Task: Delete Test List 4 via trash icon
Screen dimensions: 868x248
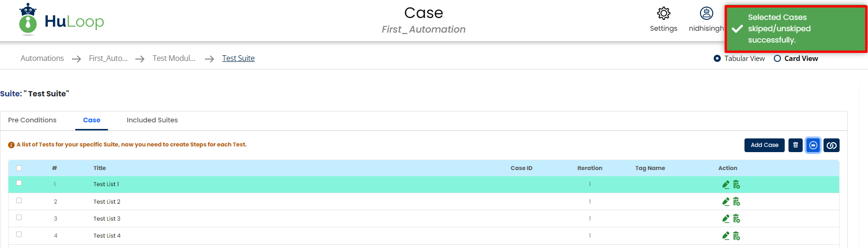Action: pos(736,236)
